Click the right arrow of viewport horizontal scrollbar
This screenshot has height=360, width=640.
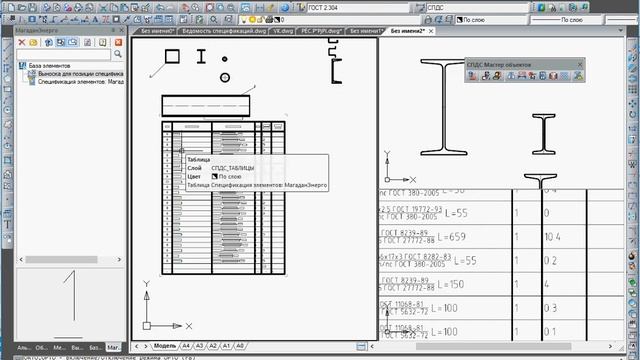point(610,346)
